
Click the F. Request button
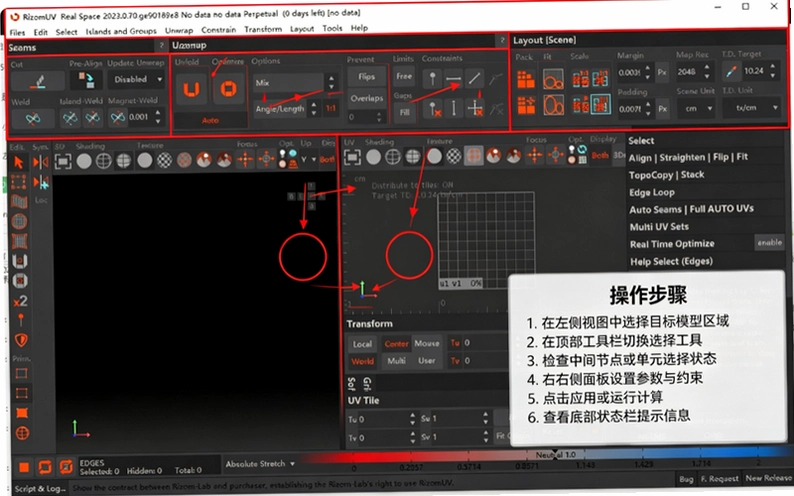pyautogui.click(x=719, y=478)
